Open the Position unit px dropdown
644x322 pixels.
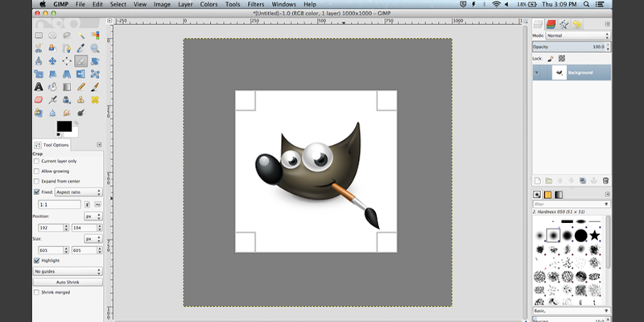coord(93,216)
